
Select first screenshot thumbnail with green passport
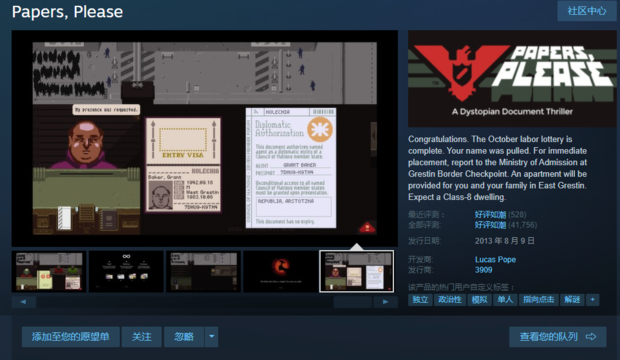[49, 271]
